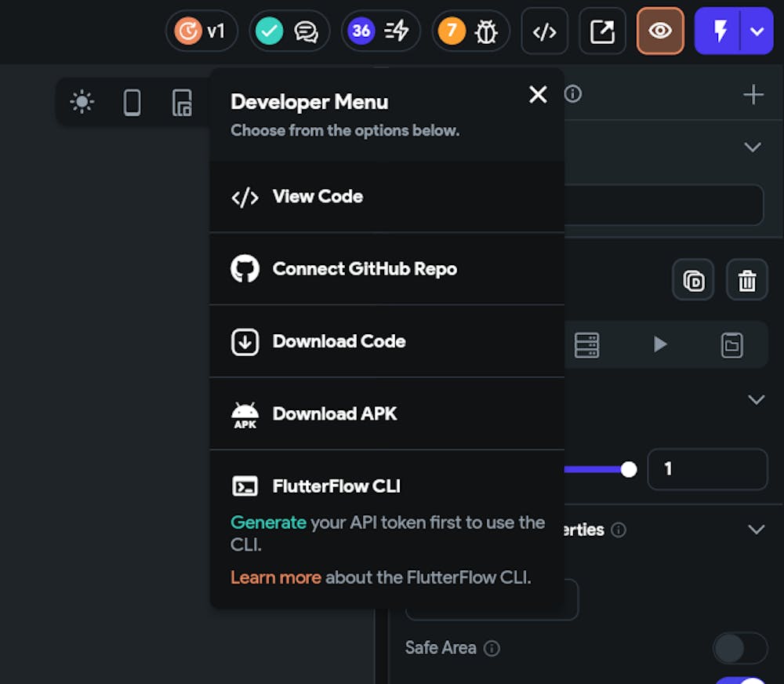784x684 pixels.
Task: Click the delete trash can icon
Action: point(746,280)
